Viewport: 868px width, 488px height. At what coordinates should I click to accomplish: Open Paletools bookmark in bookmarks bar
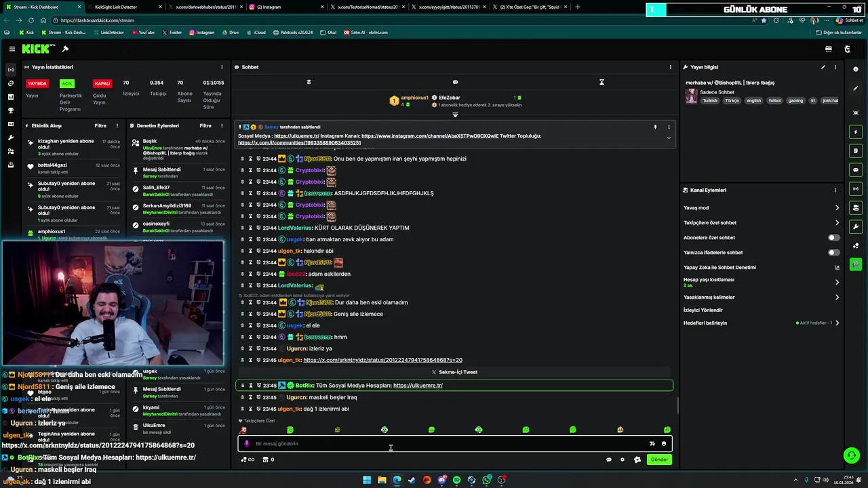[x=293, y=33]
